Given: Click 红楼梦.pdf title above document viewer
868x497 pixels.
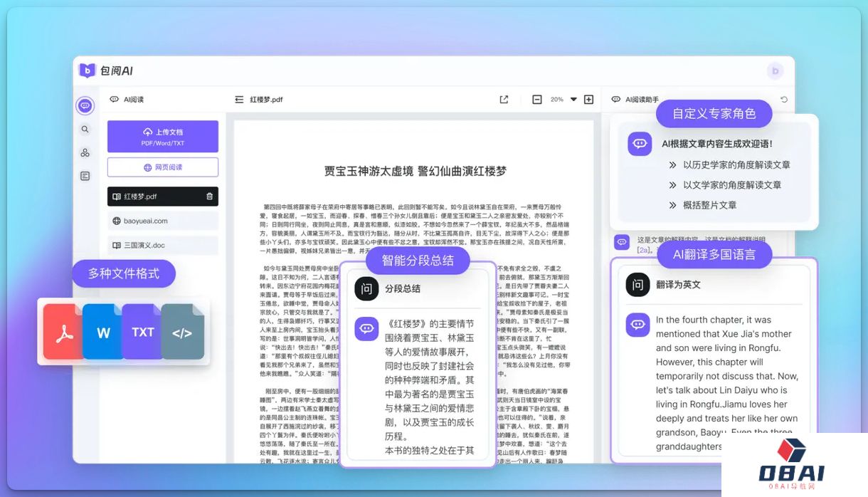Looking at the screenshot, I should pos(266,100).
